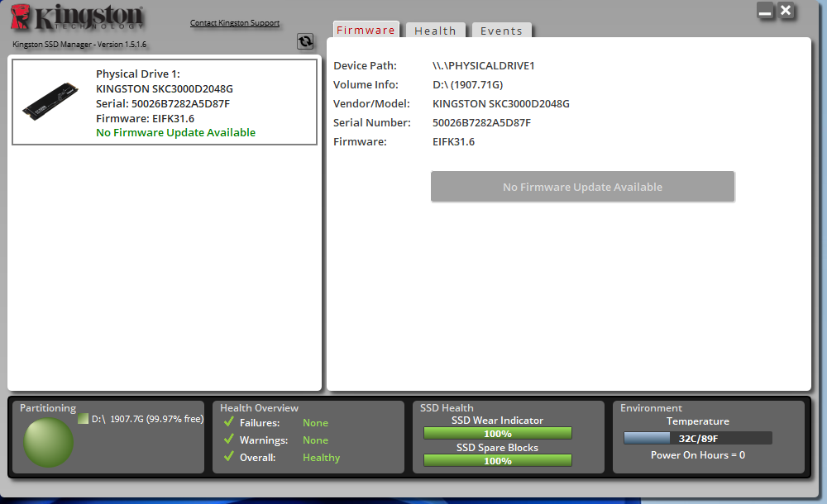Click the SSD Spare Blocks progress bar
The image size is (827, 504).
tap(497, 460)
